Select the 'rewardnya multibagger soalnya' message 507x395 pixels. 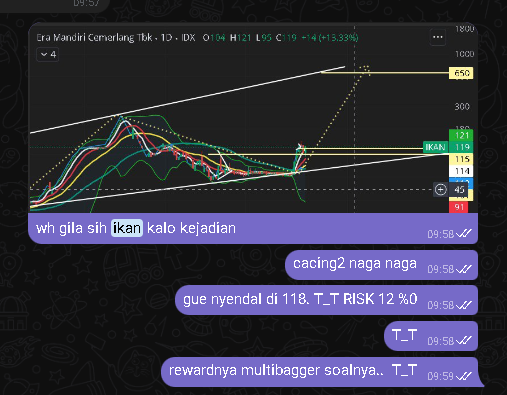322,372
